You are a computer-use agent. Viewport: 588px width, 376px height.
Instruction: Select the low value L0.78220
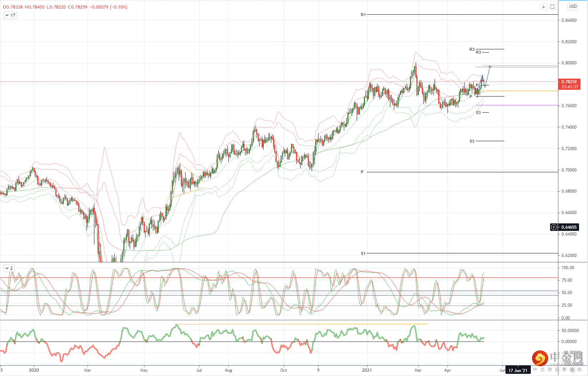pyautogui.click(x=56, y=7)
